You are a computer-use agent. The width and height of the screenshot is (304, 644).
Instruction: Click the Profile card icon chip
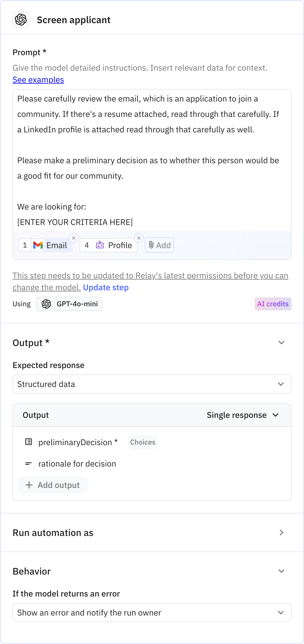(x=100, y=245)
